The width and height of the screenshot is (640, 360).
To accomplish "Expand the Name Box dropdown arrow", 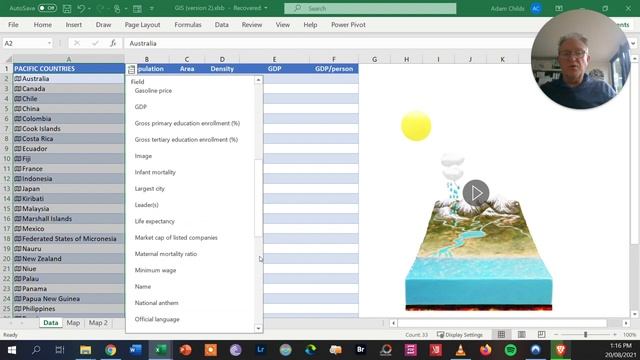I will [x=49, y=43].
